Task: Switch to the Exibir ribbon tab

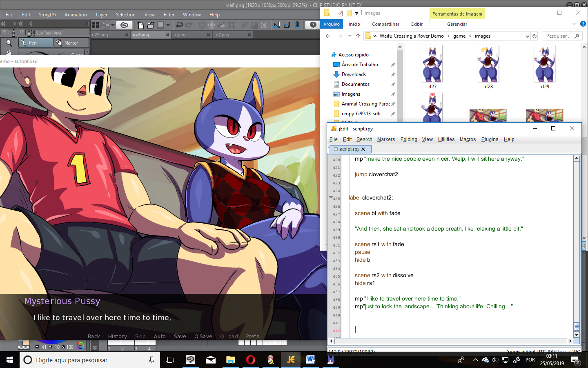Action: pyautogui.click(x=416, y=24)
